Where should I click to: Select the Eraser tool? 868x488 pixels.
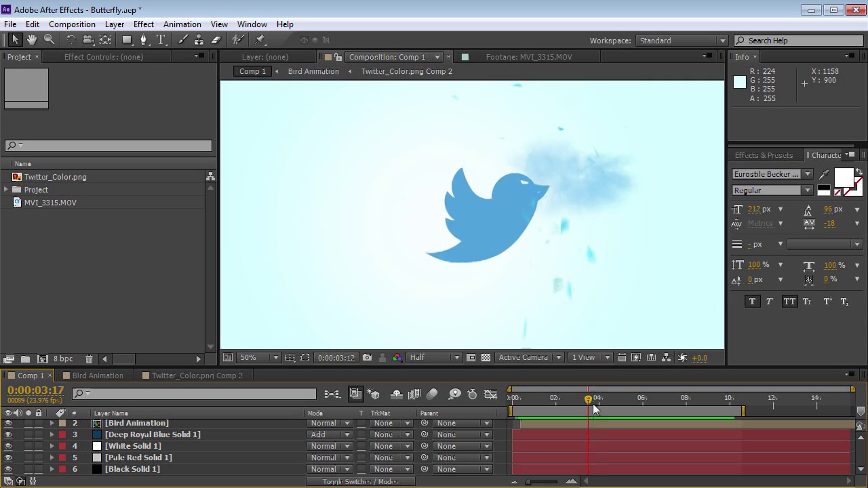[216, 40]
